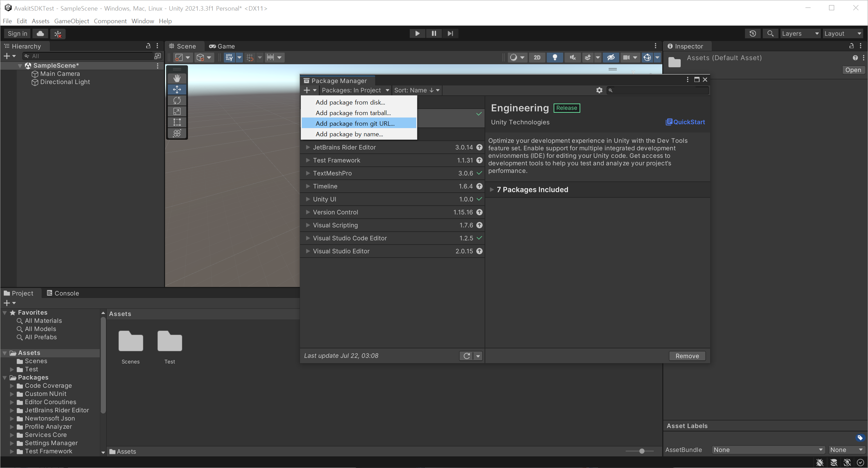Select the Transform tool in Scene view
Image resolution: width=868 pixels, height=468 pixels.
point(177,133)
